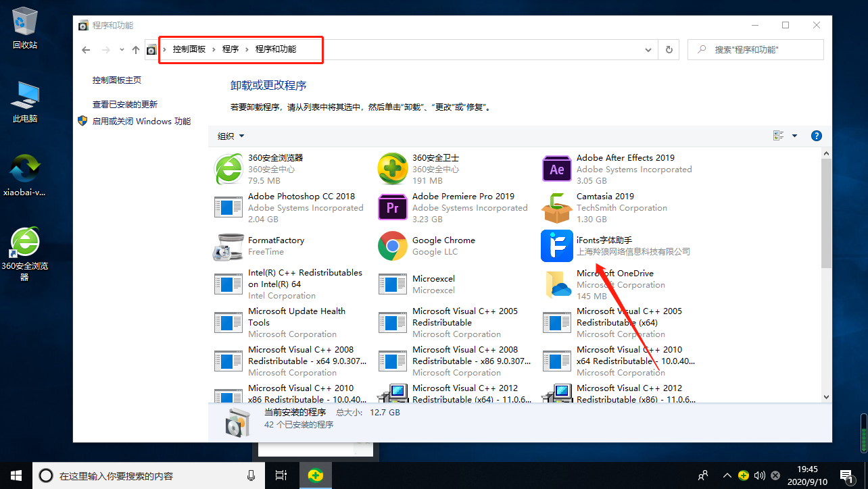This screenshot has height=489, width=868.
Task: Click the Adobe After Effects 2019 icon
Action: pos(557,169)
